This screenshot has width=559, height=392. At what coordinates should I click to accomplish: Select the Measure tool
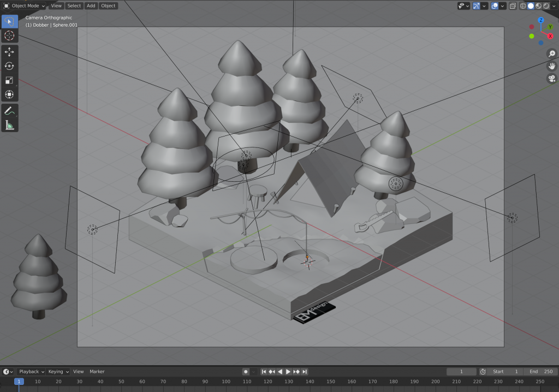(x=9, y=125)
